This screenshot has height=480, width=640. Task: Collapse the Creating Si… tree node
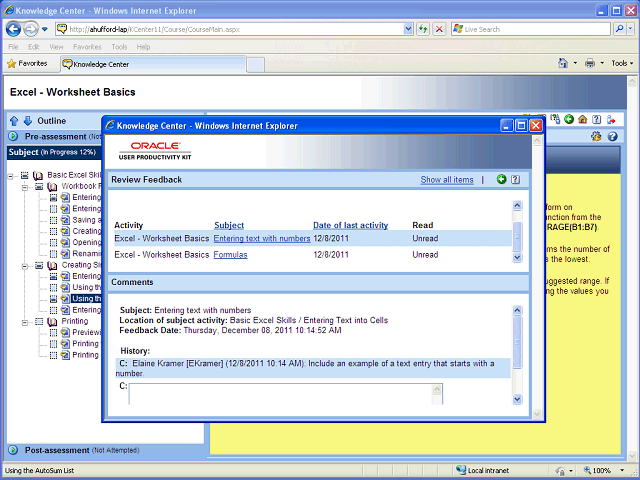[x=25, y=266]
